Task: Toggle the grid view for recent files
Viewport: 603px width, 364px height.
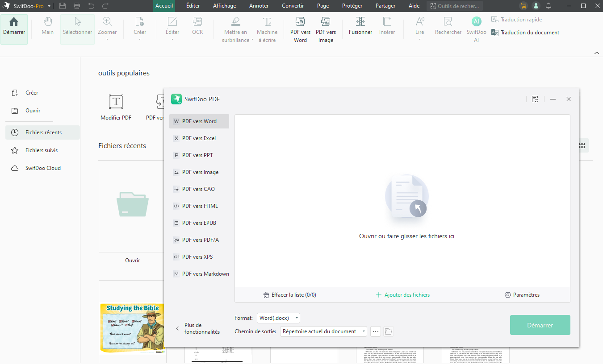Action: [582, 145]
